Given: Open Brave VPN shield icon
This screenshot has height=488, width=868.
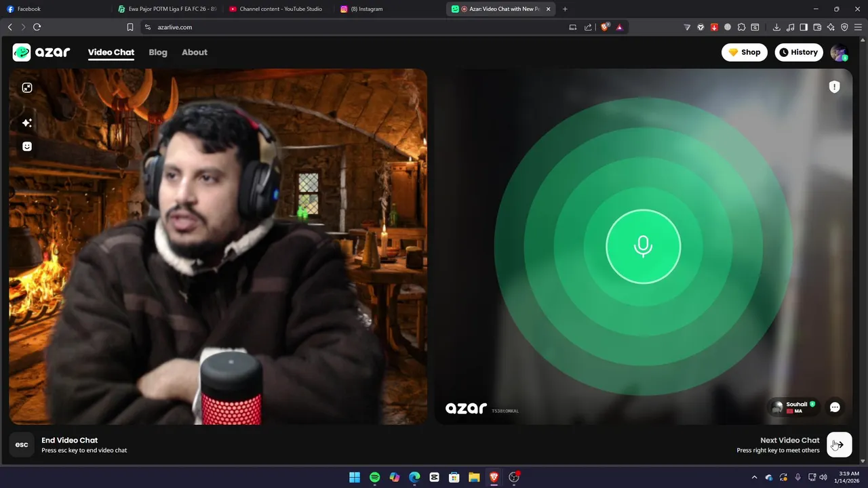Looking at the screenshot, I should 844,27.
